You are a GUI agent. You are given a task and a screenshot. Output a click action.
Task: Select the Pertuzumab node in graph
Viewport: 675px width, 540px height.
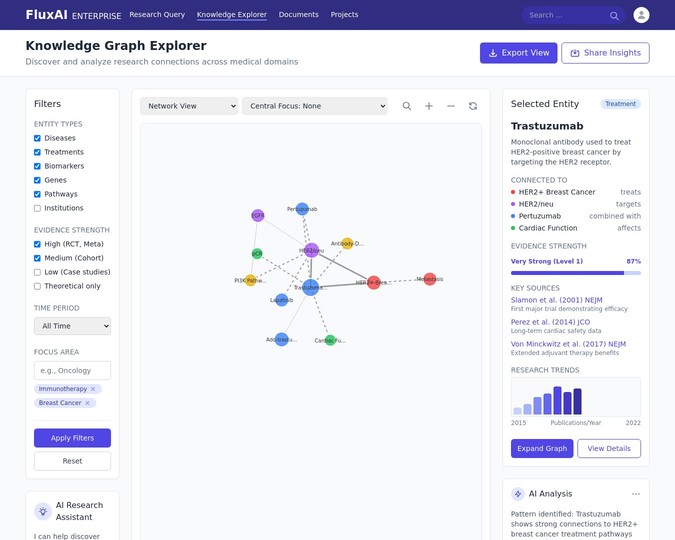[x=302, y=209]
